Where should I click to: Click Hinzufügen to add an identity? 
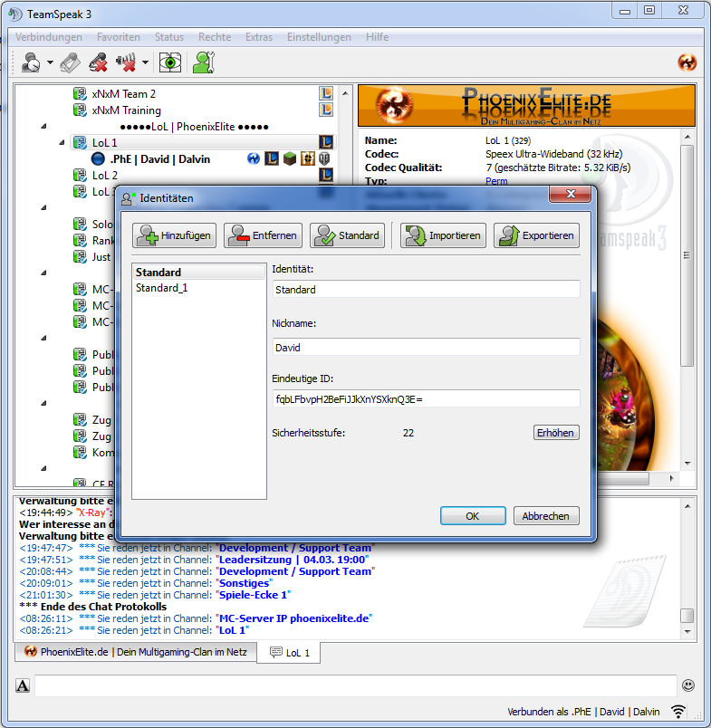pos(174,235)
